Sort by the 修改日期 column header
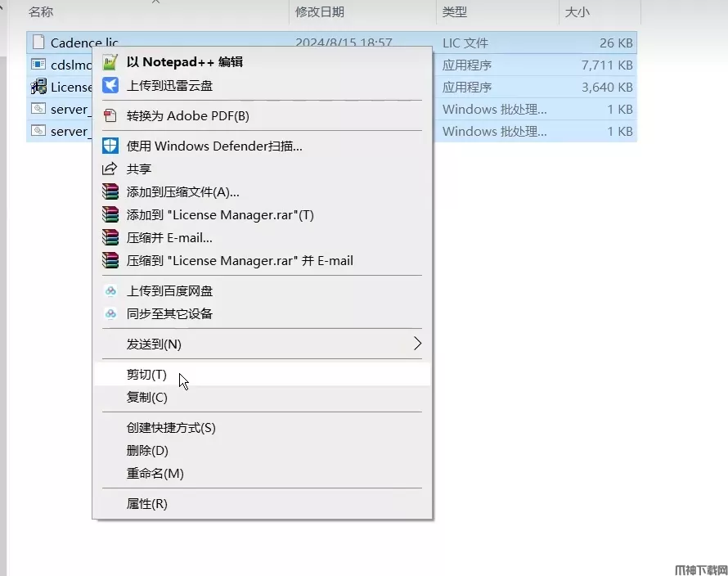 tap(320, 11)
